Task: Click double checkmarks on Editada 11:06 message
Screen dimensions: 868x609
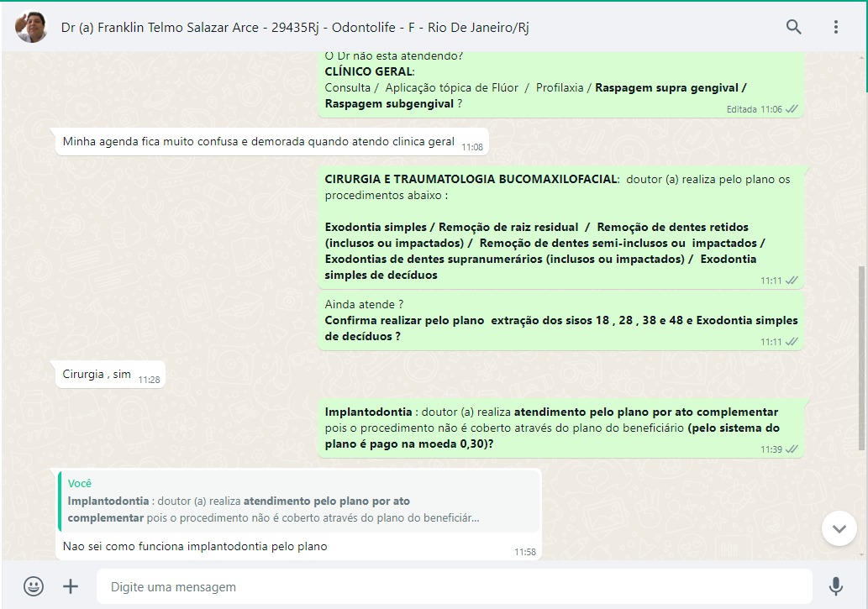Action: click(x=792, y=109)
